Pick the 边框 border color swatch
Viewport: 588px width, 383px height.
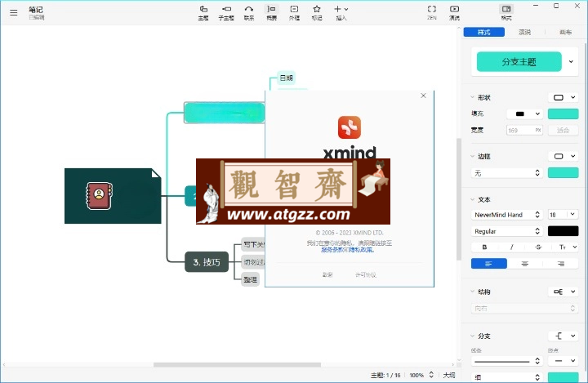[x=563, y=173]
